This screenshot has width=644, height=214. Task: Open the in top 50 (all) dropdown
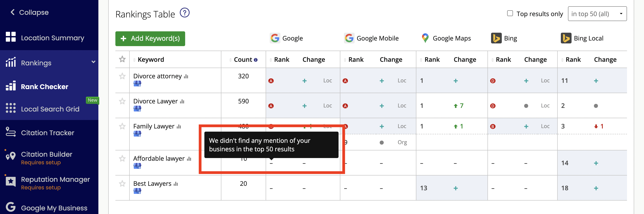pos(597,14)
